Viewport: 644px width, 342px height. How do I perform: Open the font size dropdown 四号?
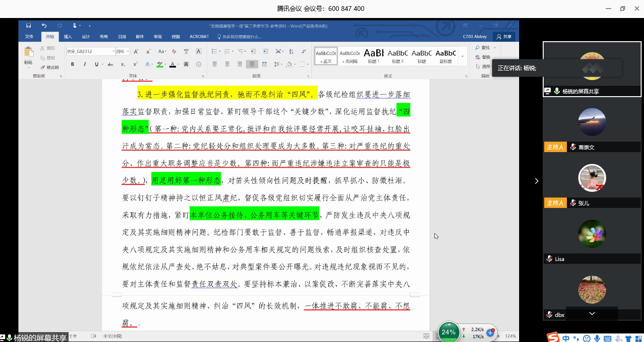point(123,52)
